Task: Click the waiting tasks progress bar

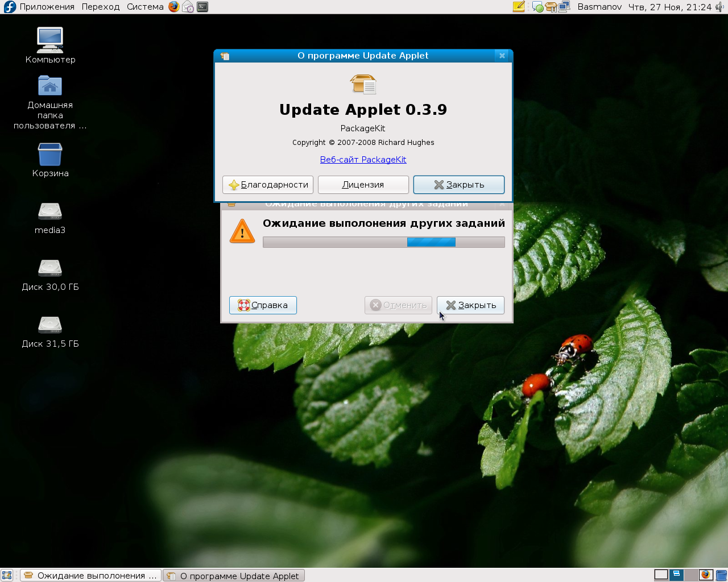Action: coord(383,242)
